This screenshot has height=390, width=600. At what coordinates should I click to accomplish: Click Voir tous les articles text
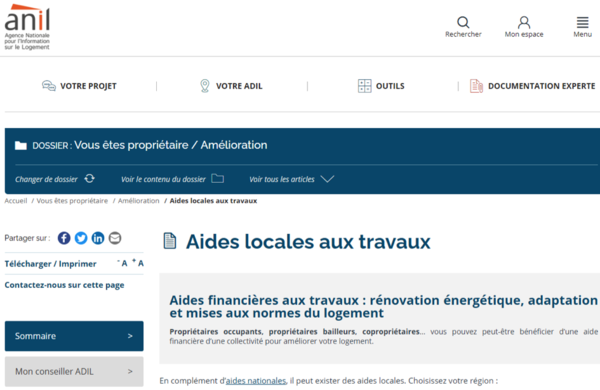(282, 179)
